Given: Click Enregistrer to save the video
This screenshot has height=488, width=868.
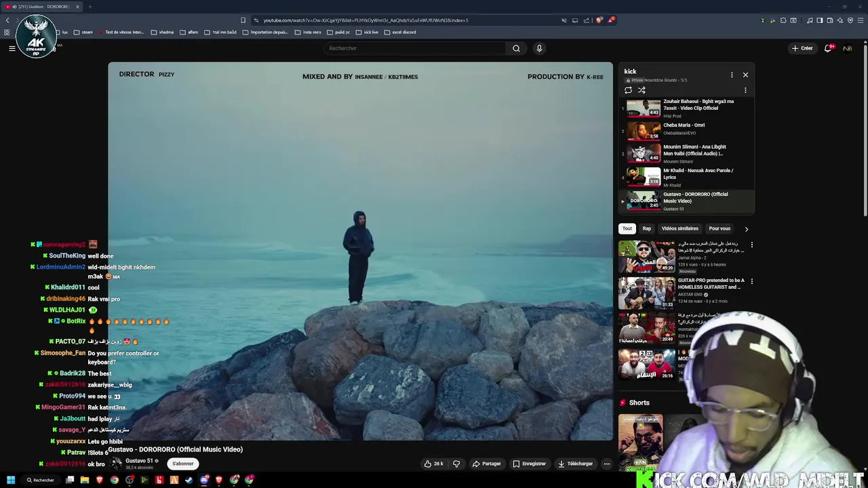Looking at the screenshot, I should (530, 464).
